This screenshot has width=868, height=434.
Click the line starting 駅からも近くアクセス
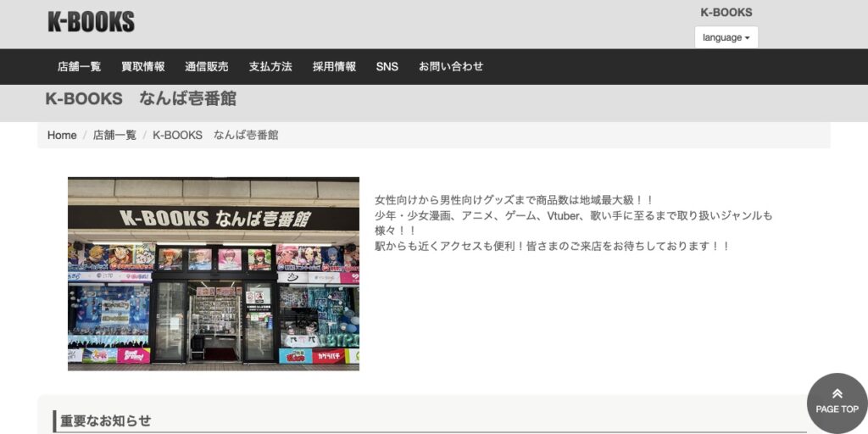[553, 246]
